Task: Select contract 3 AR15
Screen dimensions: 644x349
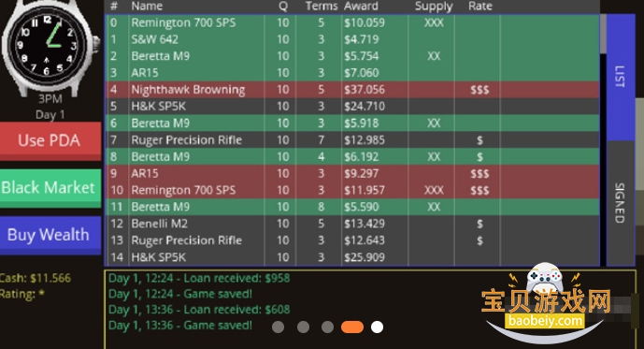Action: coord(352,73)
